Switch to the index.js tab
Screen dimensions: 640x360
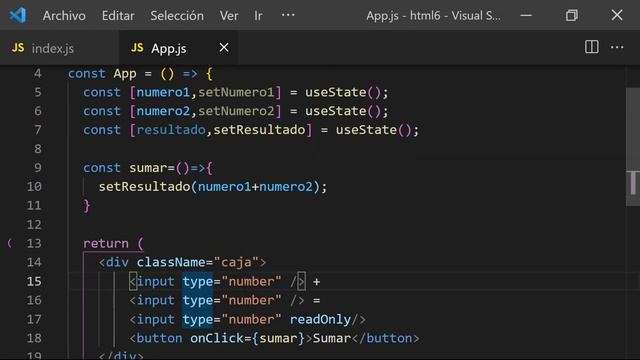point(59,48)
